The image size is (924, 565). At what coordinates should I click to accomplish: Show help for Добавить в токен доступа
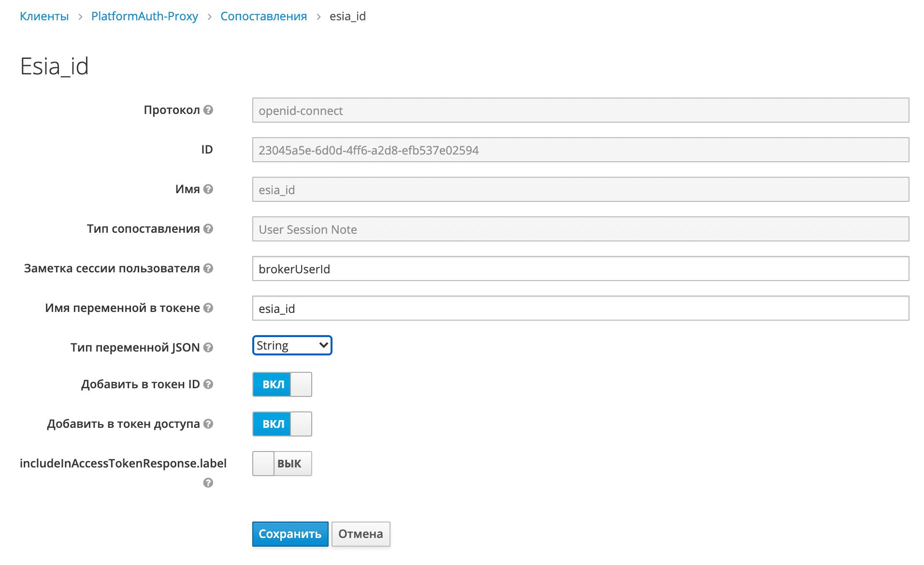point(209,424)
